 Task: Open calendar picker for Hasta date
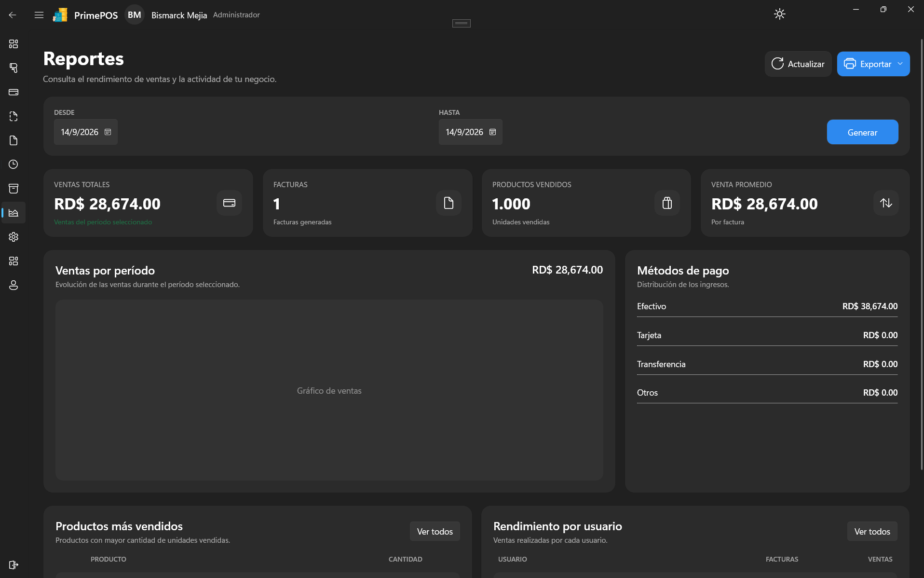pos(493,132)
